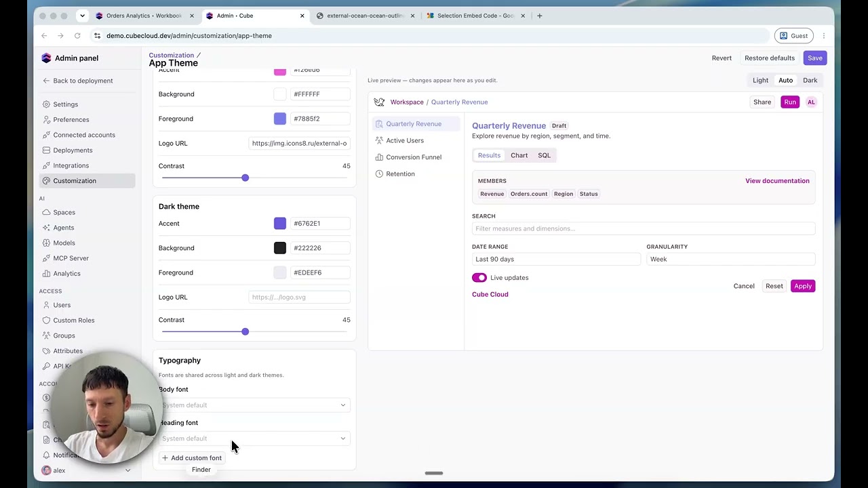Click the Spaces icon in sidebar
The image size is (868, 488).
[x=46, y=212]
